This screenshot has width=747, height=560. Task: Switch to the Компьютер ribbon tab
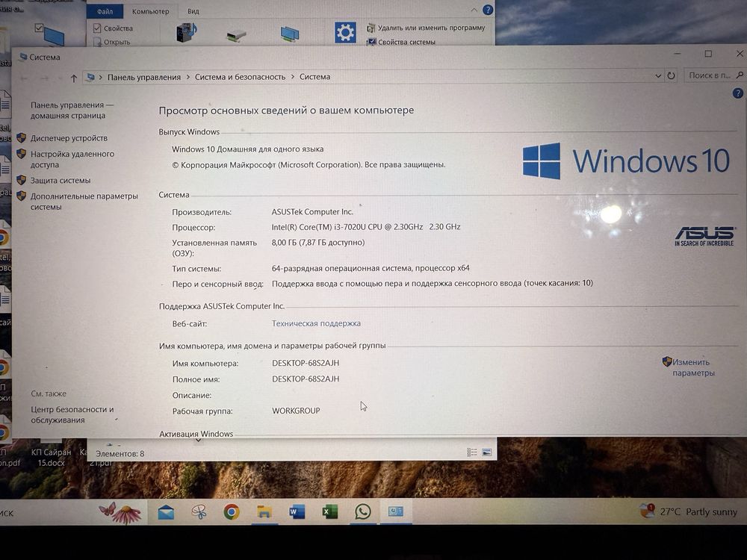[151, 11]
